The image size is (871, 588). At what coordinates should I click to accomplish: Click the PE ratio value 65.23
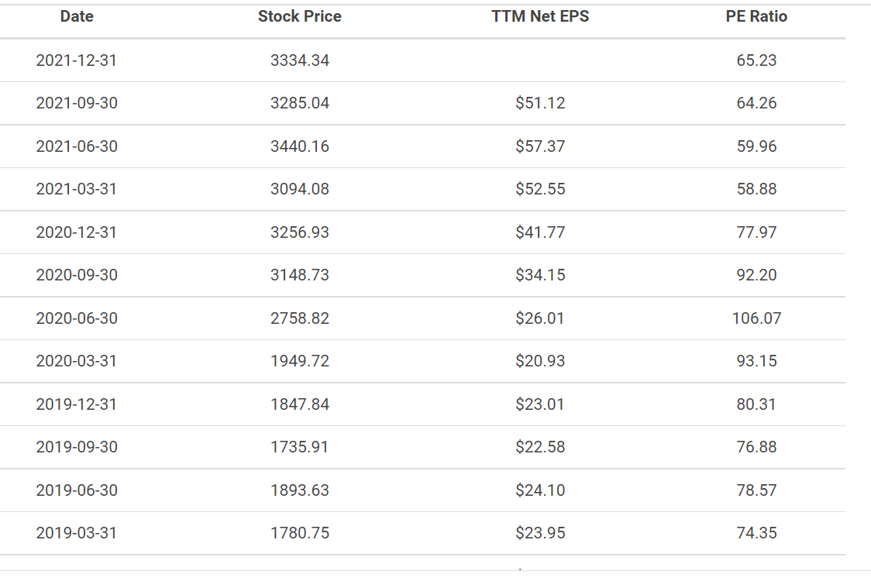pos(756,60)
